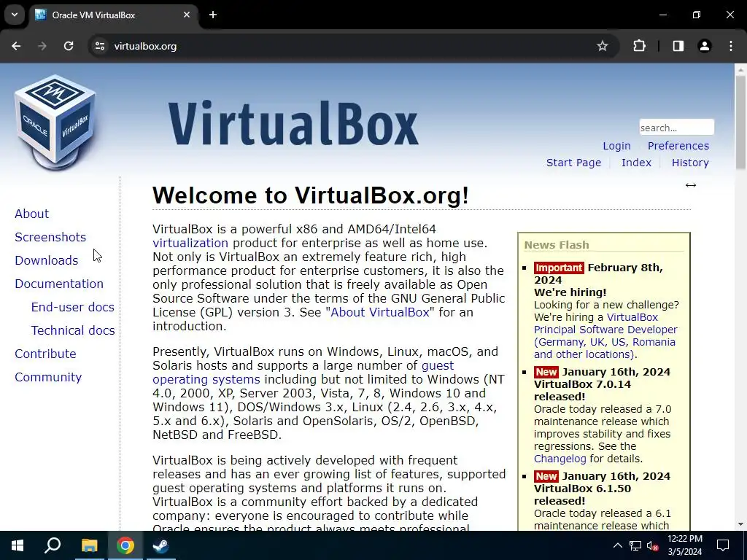
Task: Bookmark this page with the star icon
Action: click(x=602, y=46)
